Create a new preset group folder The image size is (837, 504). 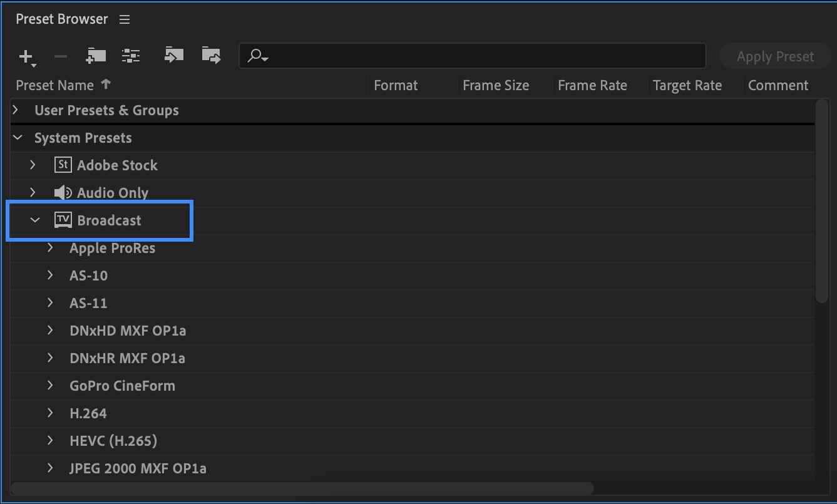96,56
